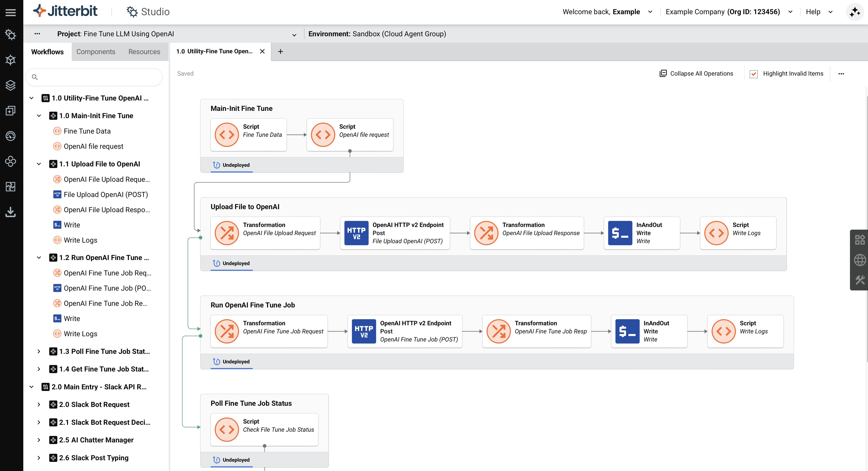
Task: Open the Project selection dropdown
Action: (294, 34)
